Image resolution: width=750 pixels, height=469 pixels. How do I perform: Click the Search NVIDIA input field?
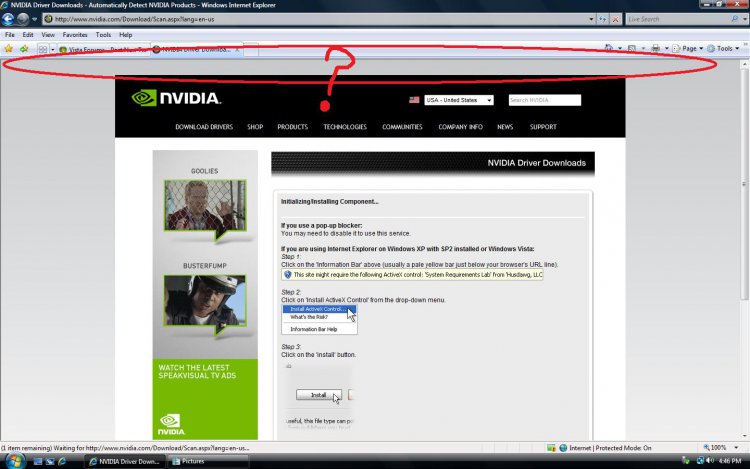click(544, 100)
